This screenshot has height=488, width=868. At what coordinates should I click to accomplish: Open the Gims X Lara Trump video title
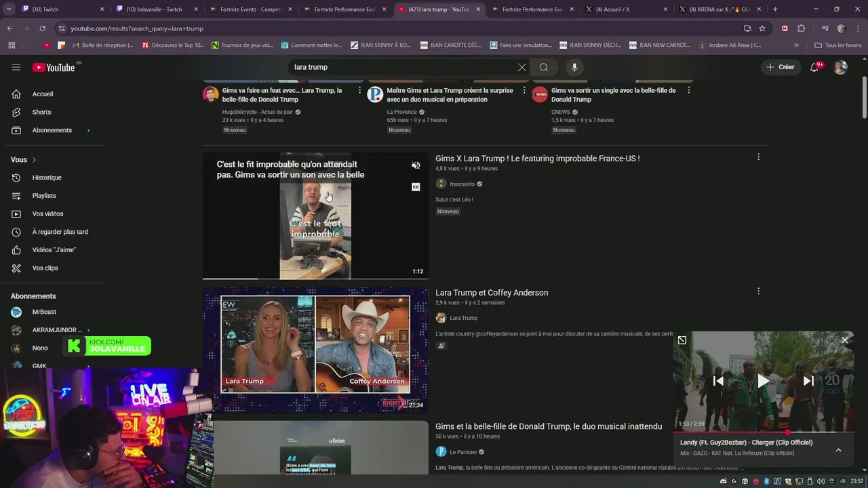(x=537, y=159)
